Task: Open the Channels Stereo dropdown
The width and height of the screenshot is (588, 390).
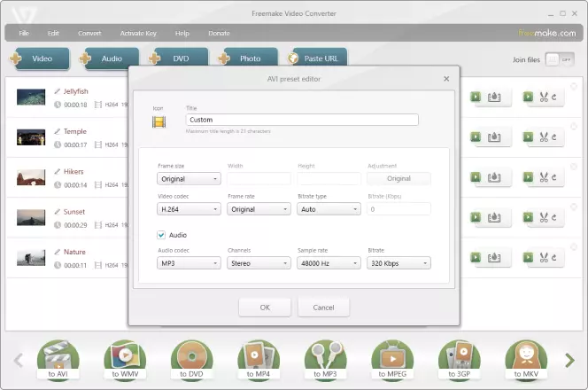Action: click(259, 263)
